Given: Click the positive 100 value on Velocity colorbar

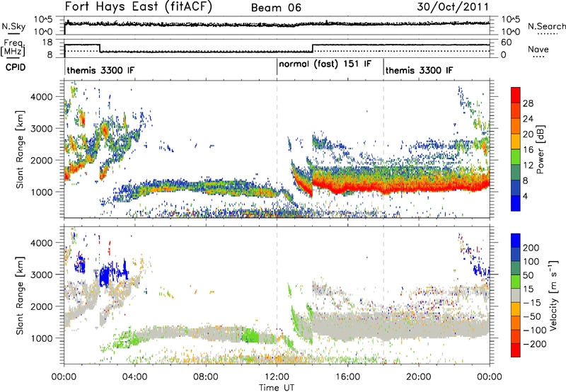Looking at the screenshot, I should pos(531,261).
